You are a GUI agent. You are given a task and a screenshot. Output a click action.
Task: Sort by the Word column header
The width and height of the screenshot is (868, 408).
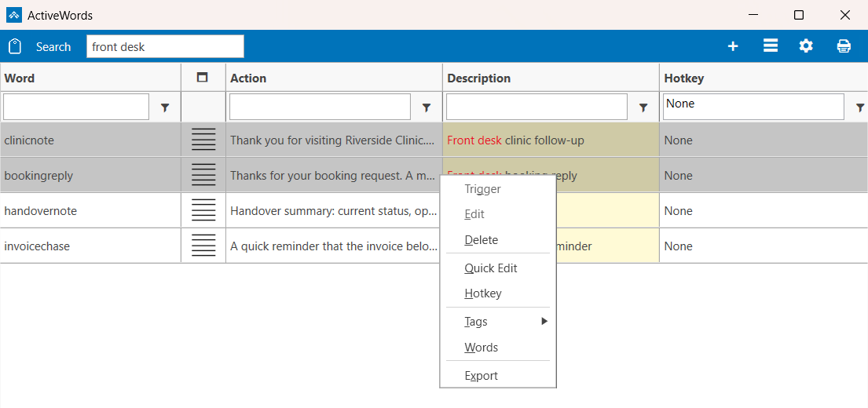pos(90,78)
